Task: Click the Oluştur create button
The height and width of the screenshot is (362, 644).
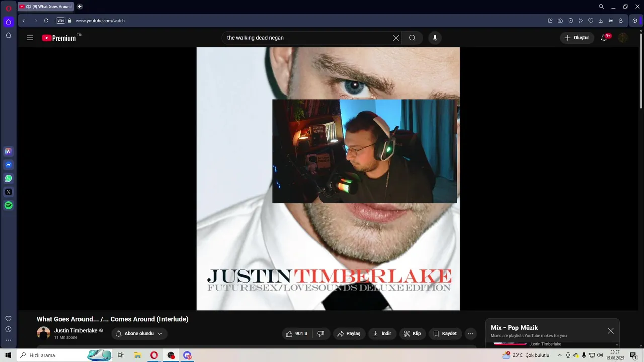Action: pyautogui.click(x=577, y=38)
